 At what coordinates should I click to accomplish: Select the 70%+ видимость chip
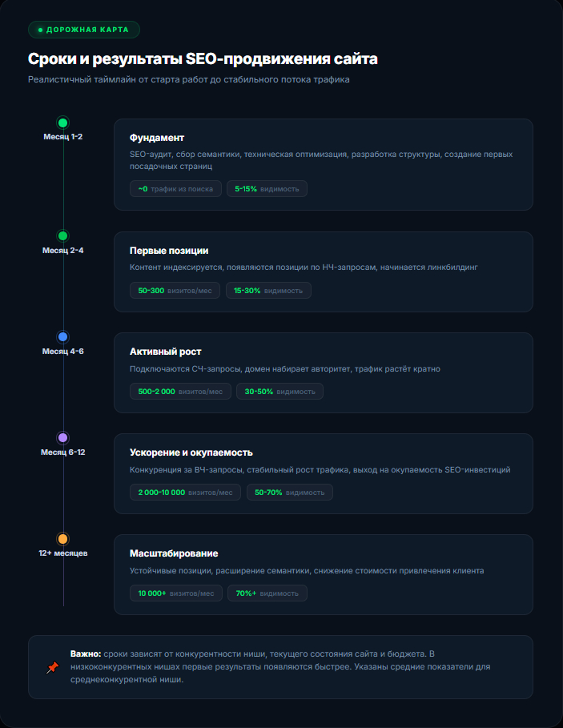(267, 593)
